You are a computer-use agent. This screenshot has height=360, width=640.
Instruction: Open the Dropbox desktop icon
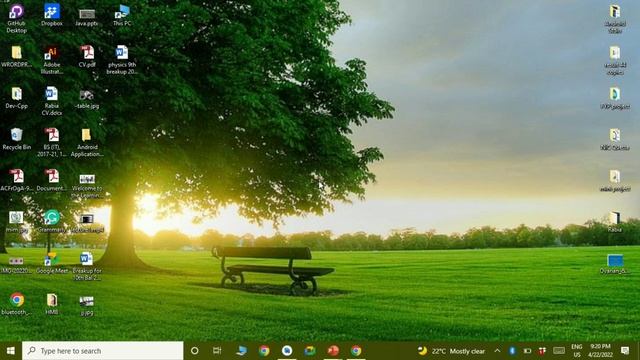click(52, 15)
